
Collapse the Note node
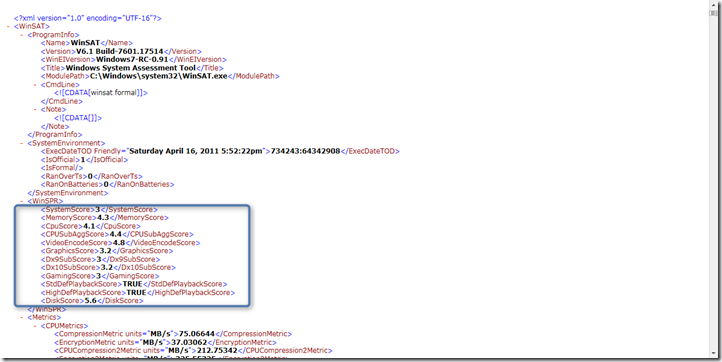pos(35,110)
